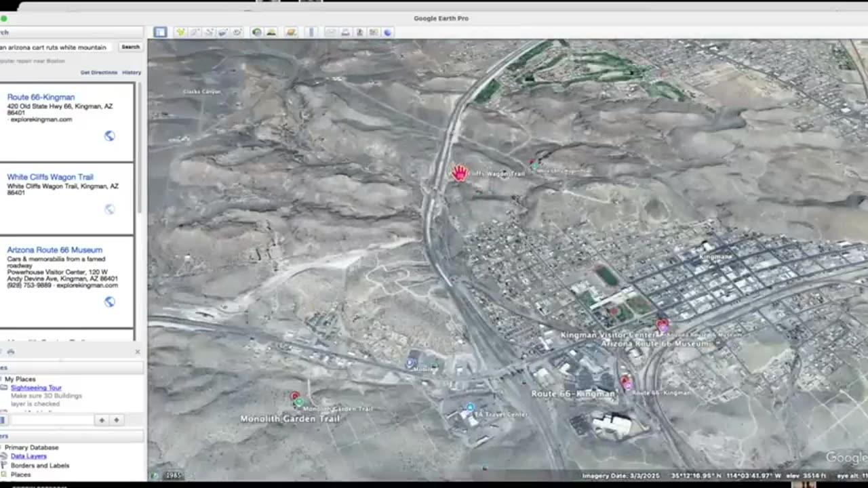The width and height of the screenshot is (868, 488).
Task: Open search History
Action: click(132, 72)
